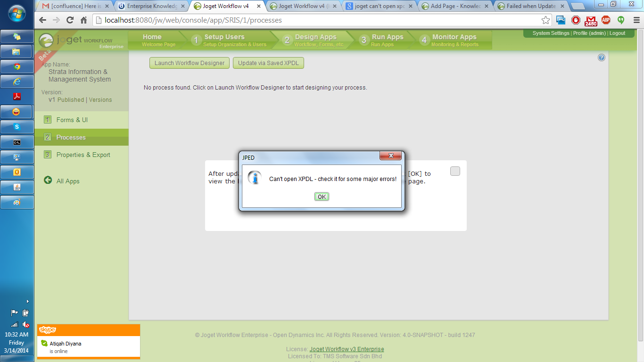Open System Settings link
Screen dimensions: 644x362
[x=551, y=33]
